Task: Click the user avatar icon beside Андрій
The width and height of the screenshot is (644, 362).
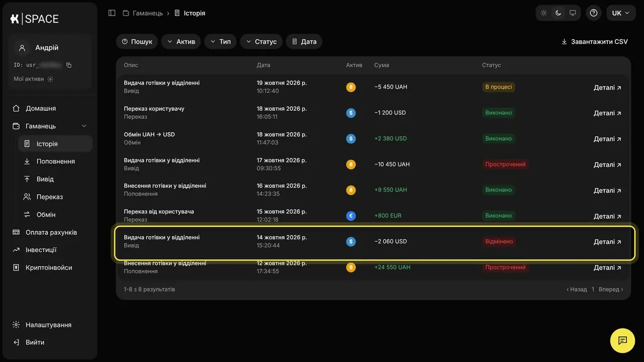Action: pos(22,48)
